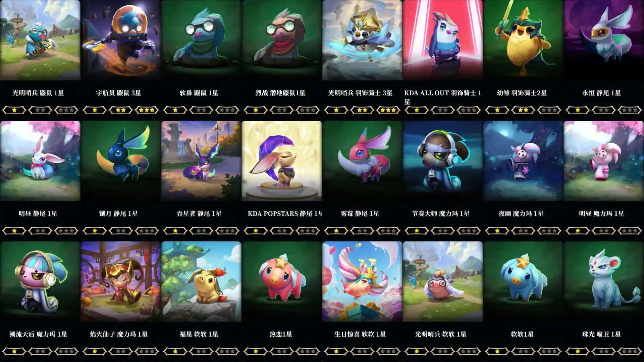Choose one-star badge under 光明哨兵 鼹鼠
644x362 pixels.
[14, 110]
